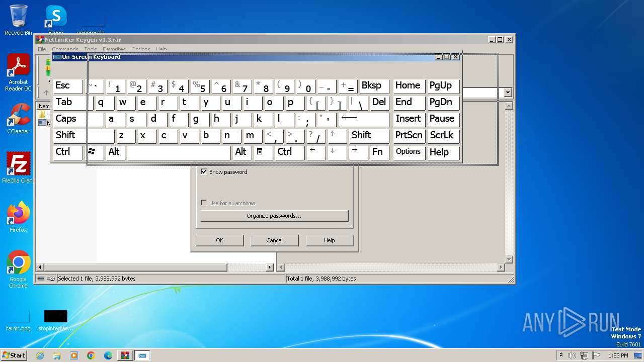This screenshot has height=362, width=644.
Task: Click the left arrow key
Action: tap(315, 152)
